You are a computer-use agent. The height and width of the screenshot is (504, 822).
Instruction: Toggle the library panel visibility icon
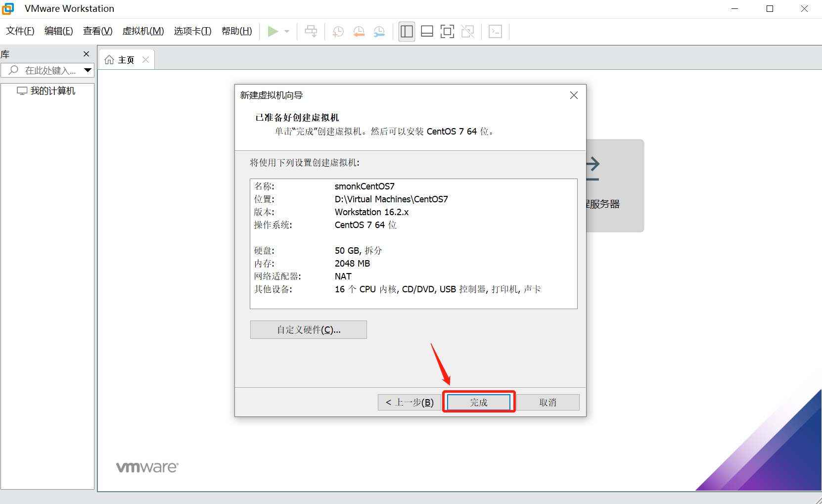407,31
